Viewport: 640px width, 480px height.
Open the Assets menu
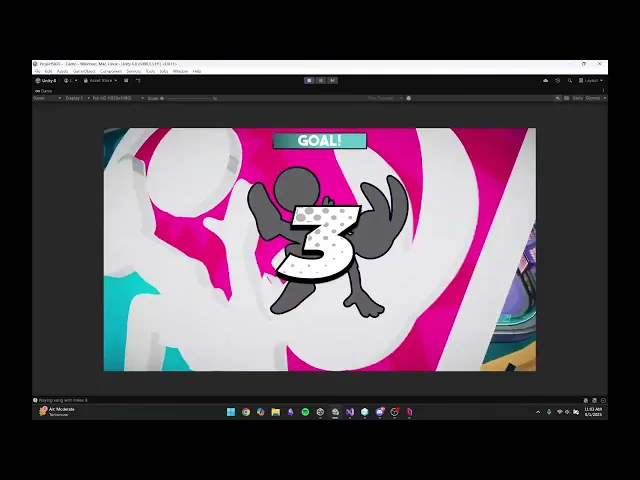pyautogui.click(x=62, y=71)
